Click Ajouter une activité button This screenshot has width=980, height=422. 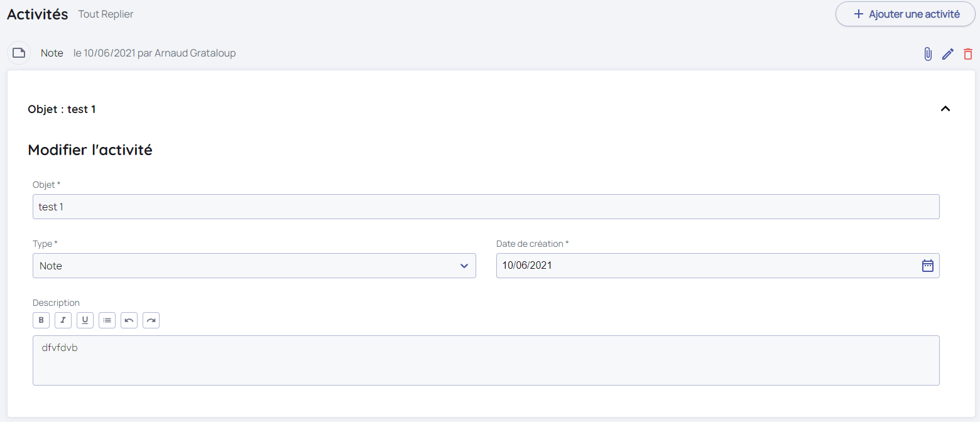[x=905, y=14]
